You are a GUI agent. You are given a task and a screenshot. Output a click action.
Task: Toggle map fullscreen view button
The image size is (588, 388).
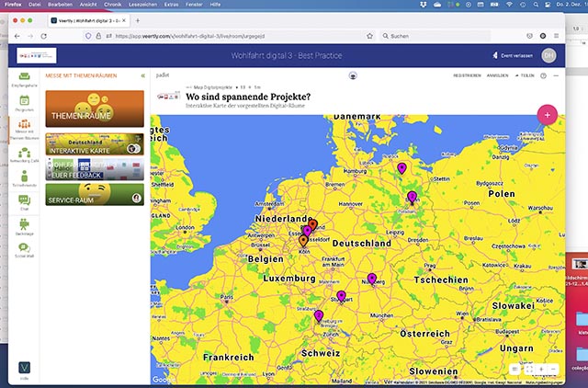(529, 370)
